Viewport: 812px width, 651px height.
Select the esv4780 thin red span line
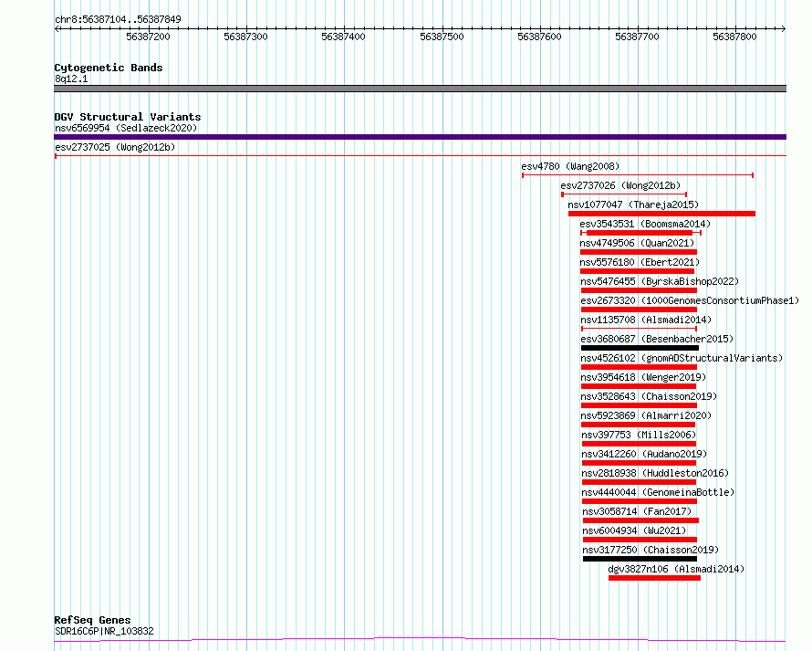[x=638, y=175]
